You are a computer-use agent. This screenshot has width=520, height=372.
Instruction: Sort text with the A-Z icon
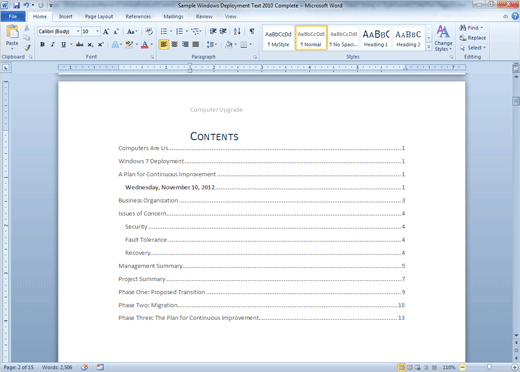(237, 31)
